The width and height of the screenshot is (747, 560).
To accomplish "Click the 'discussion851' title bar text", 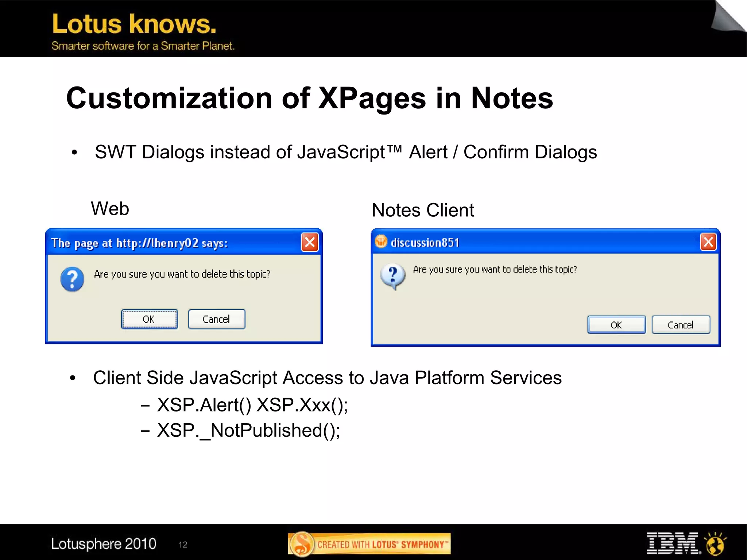I will [x=425, y=242].
